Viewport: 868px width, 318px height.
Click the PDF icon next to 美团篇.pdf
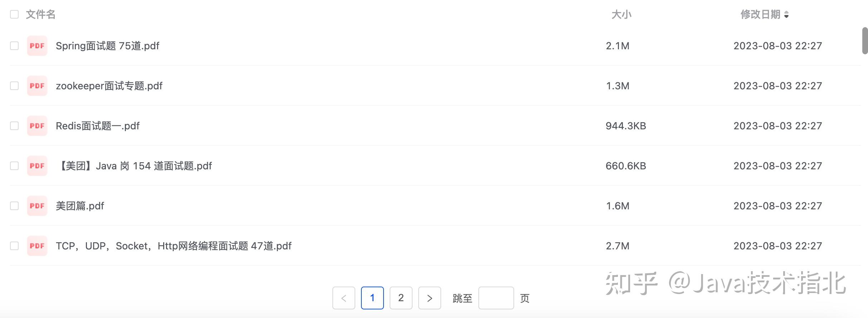[37, 206]
